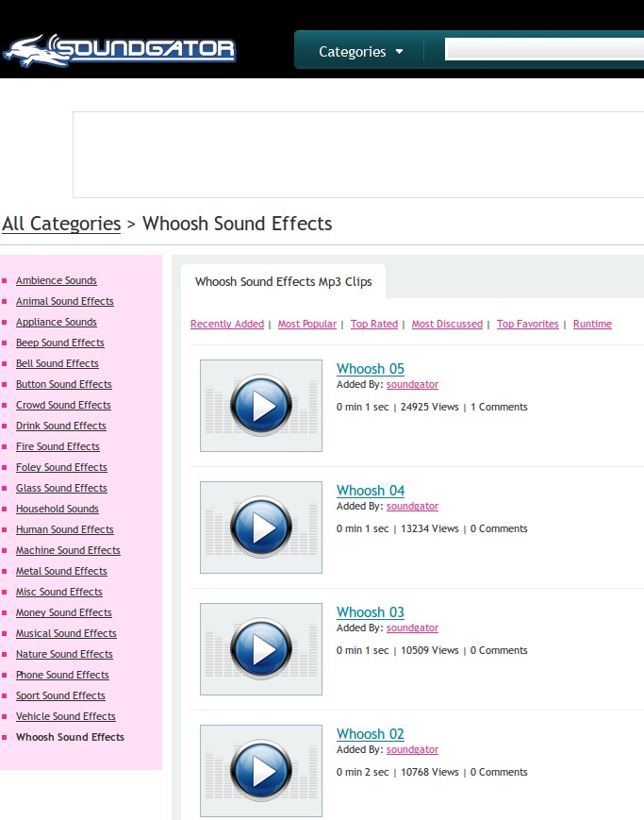This screenshot has width=644, height=820.
Task: Browse Ambience Sounds category
Action: 57,280
